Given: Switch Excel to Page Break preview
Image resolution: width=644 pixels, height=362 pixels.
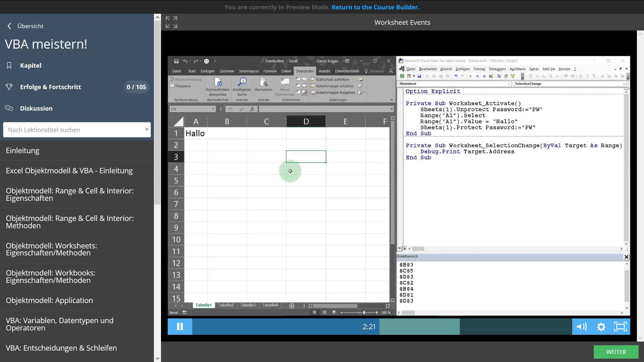Looking at the screenshot, I should pyautogui.click(x=334, y=312).
